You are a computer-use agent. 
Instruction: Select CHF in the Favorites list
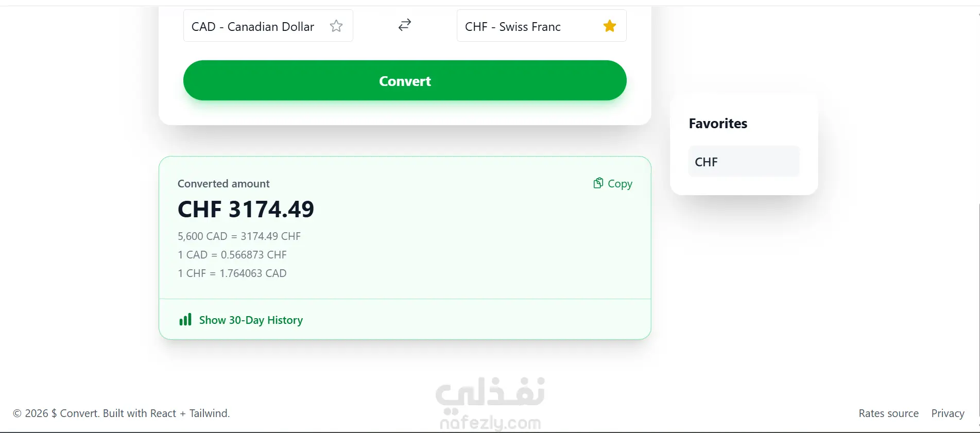click(x=744, y=162)
